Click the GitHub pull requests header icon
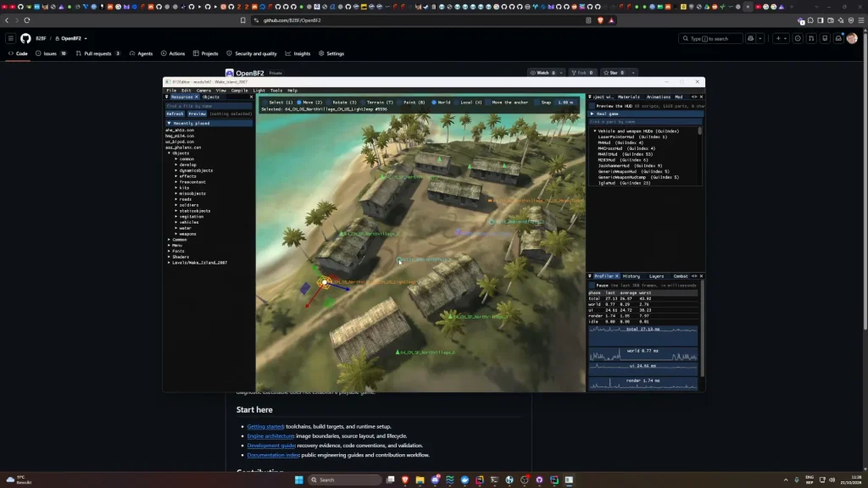Screen dimensions: 868x488 (x=811, y=38)
